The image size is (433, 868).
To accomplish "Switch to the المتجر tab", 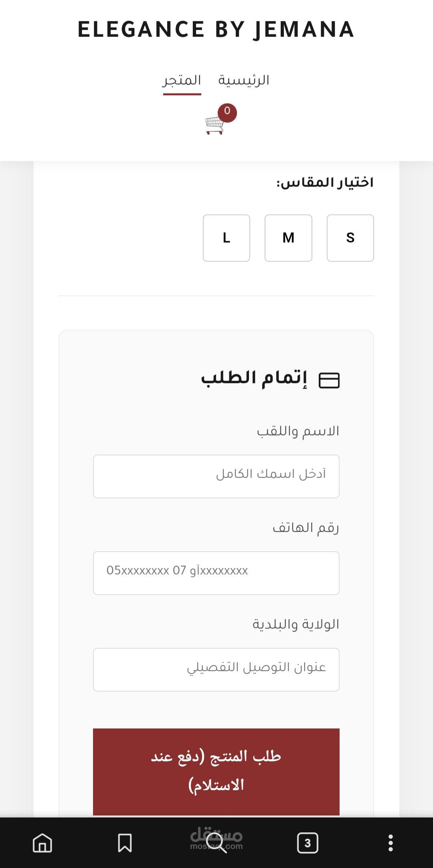I will [x=182, y=81].
